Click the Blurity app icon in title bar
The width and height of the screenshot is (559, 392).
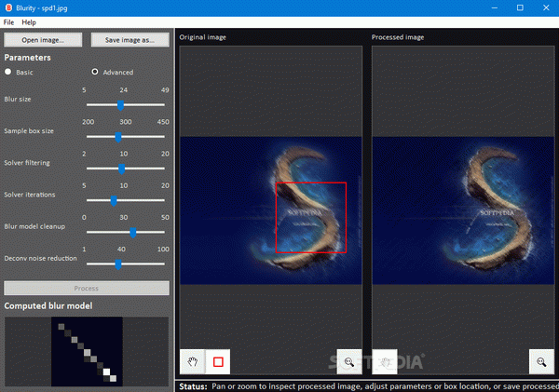[8, 7]
